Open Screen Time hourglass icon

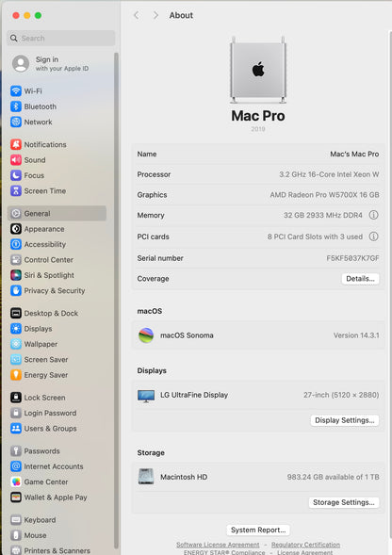coord(16,190)
